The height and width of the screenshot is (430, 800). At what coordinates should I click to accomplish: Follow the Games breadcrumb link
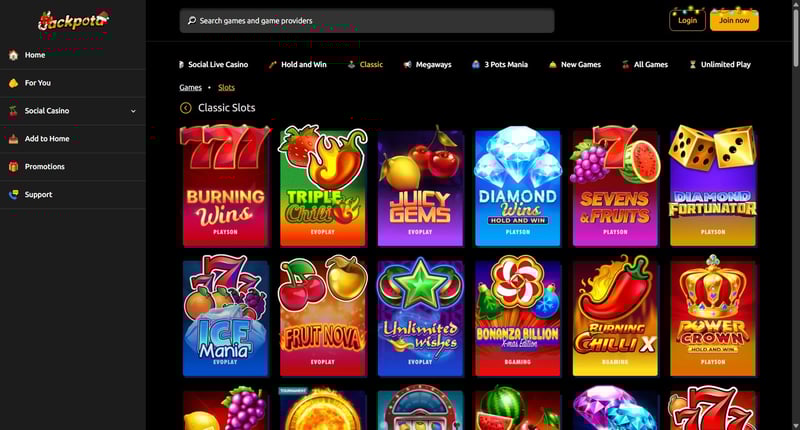point(190,88)
